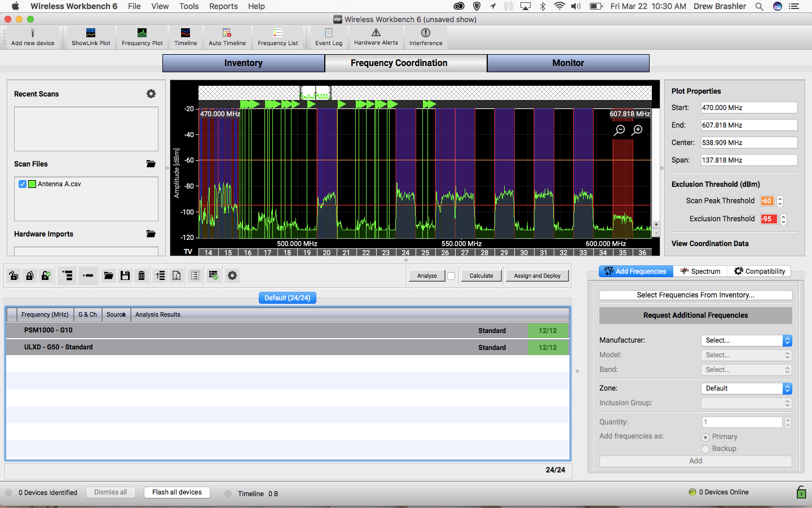Open the Manufacturer dropdown
The height and width of the screenshot is (508, 812).
747,340
